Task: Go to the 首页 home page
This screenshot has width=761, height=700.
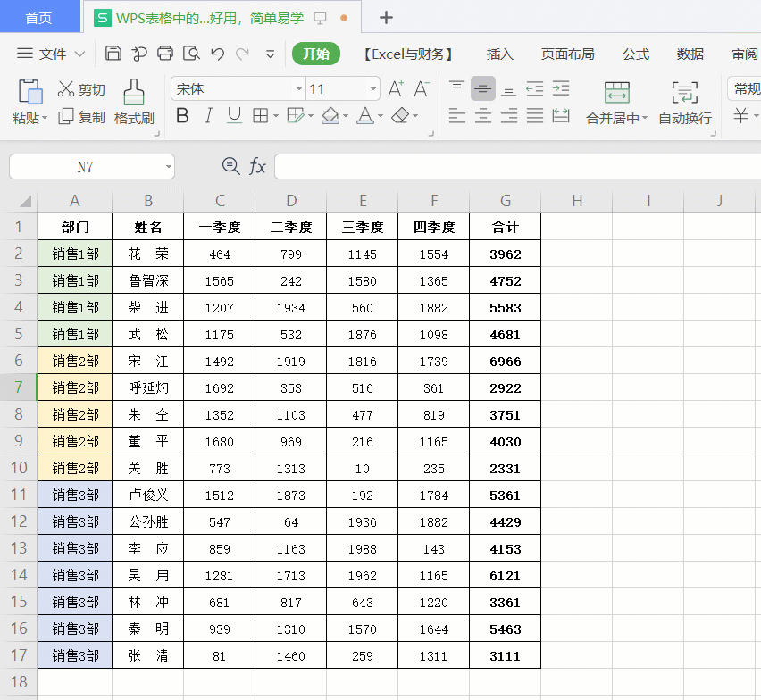Action: (x=39, y=16)
